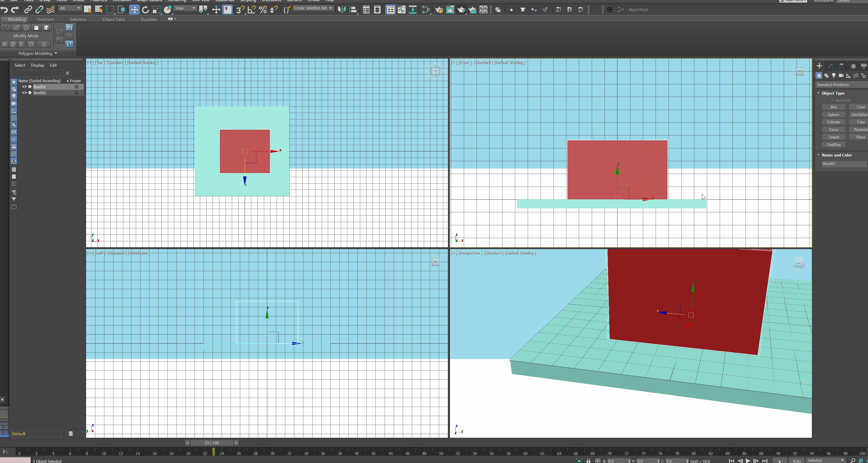868x463 pixels.
Task: Render the scene with Render Production teapot
Action: (462, 10)
